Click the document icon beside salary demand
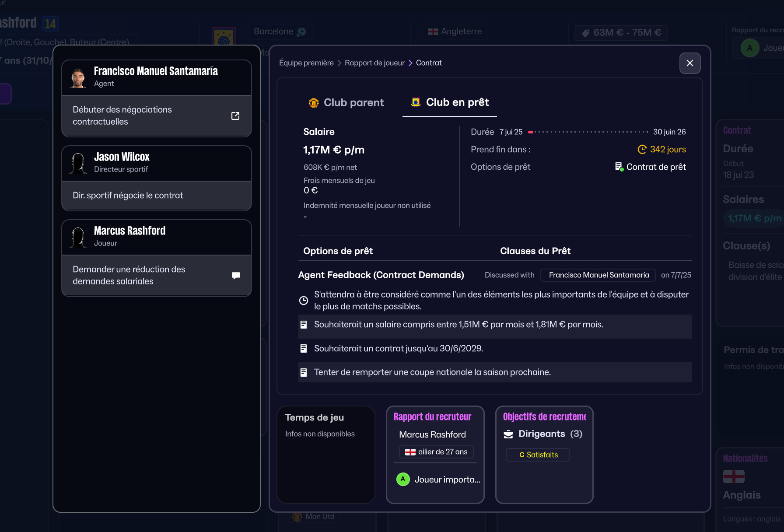The width and height of the screenshot is (784, 532). [x=304, y=325]
